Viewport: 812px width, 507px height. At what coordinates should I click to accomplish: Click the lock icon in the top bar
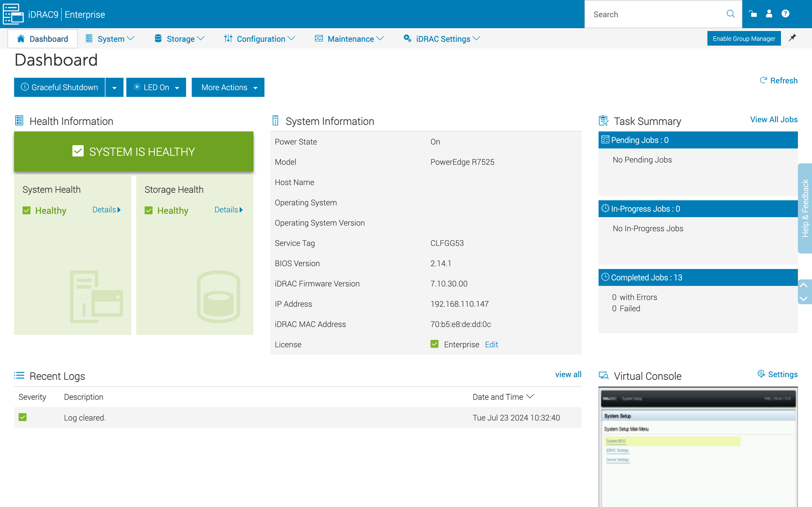point(753,14)
